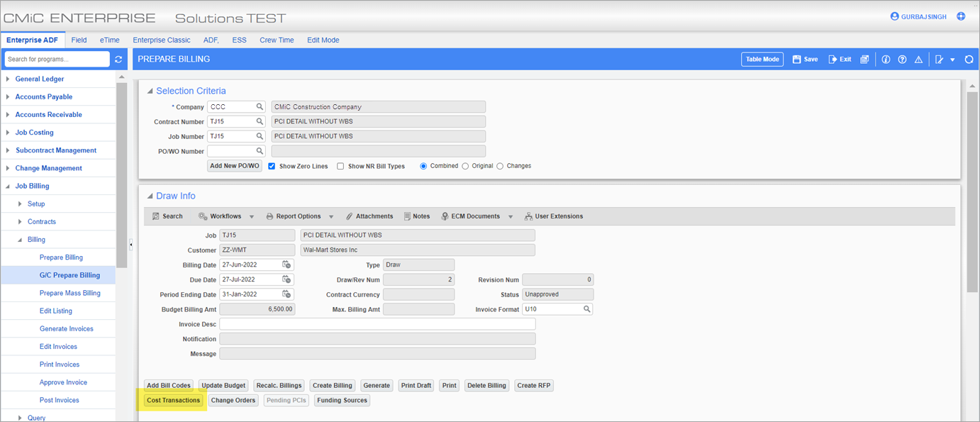Expand Subcontract Management tree node

8,150
